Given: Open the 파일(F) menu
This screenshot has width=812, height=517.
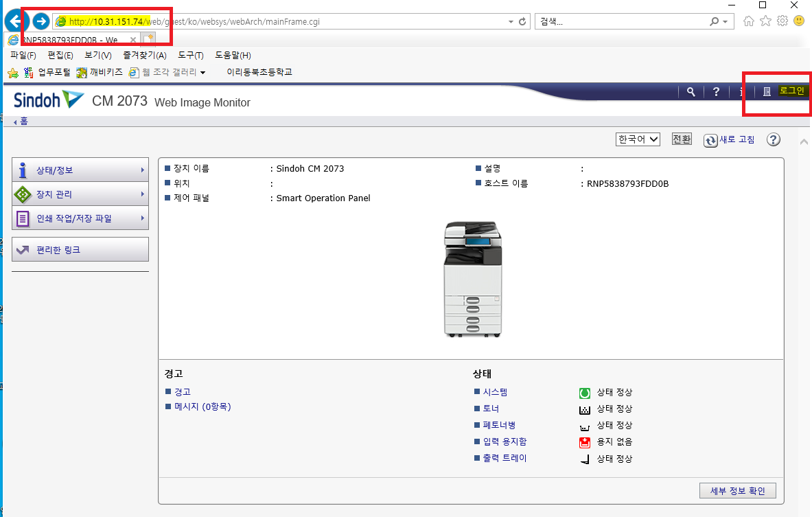Looking at the screenshot, I should click(23, 56).
